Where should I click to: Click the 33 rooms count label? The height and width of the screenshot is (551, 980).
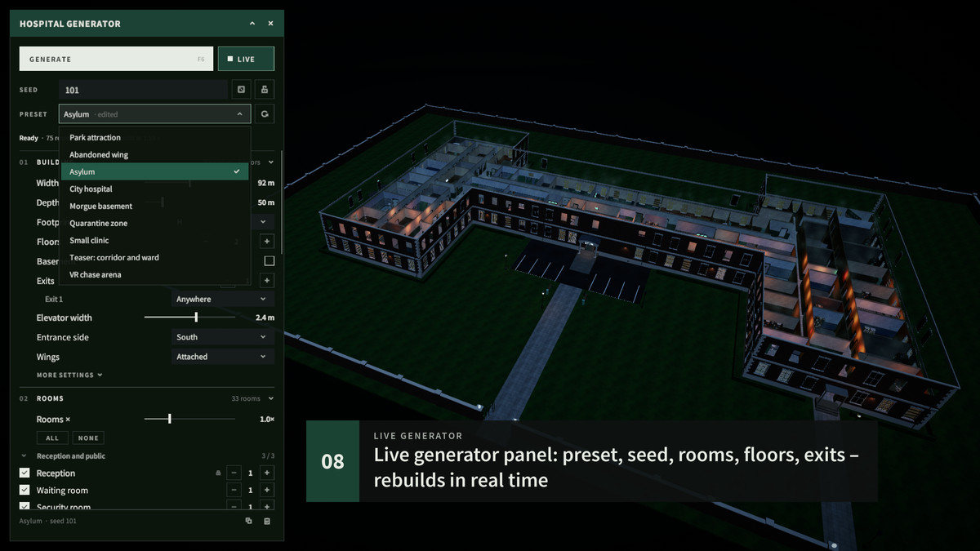[246, 398]
